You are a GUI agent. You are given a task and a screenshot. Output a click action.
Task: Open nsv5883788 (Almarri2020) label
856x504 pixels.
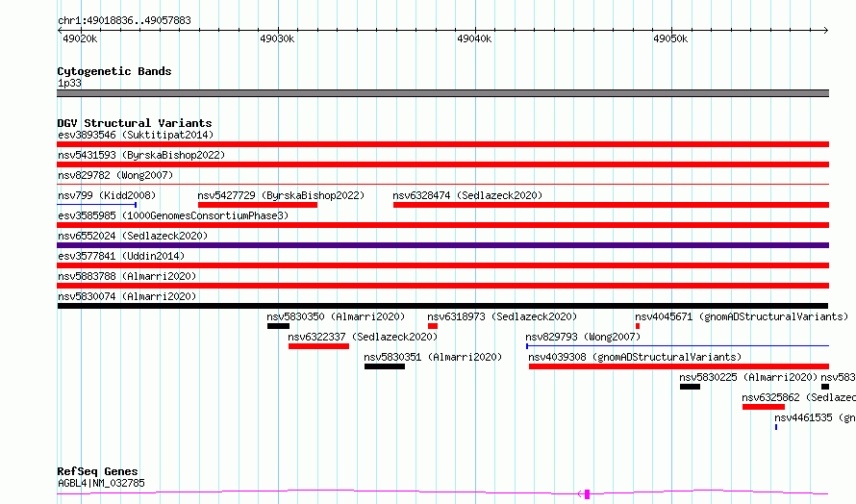tap(127, 276)
